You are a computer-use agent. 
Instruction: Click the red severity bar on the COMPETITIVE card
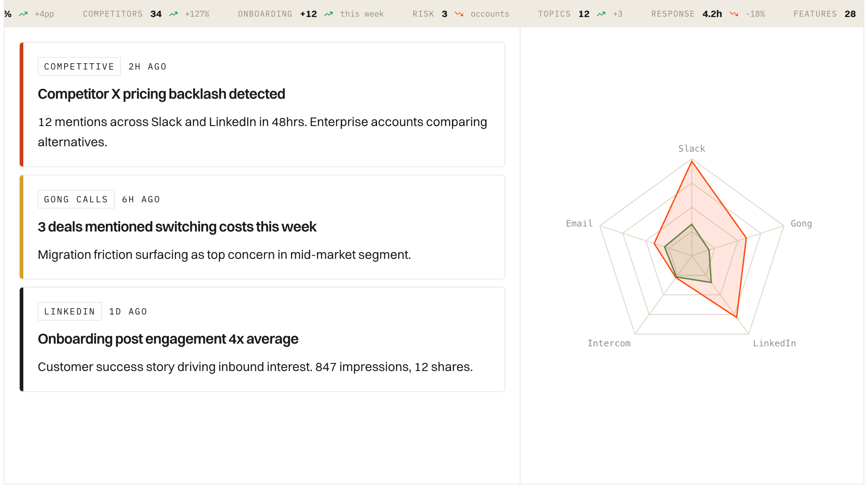pos(21,104)
